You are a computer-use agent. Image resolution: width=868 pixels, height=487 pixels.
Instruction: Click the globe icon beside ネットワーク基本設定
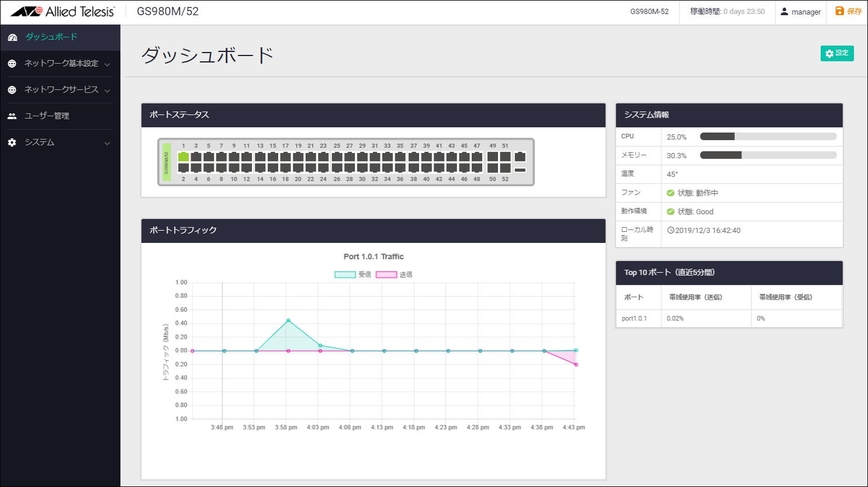12,64
